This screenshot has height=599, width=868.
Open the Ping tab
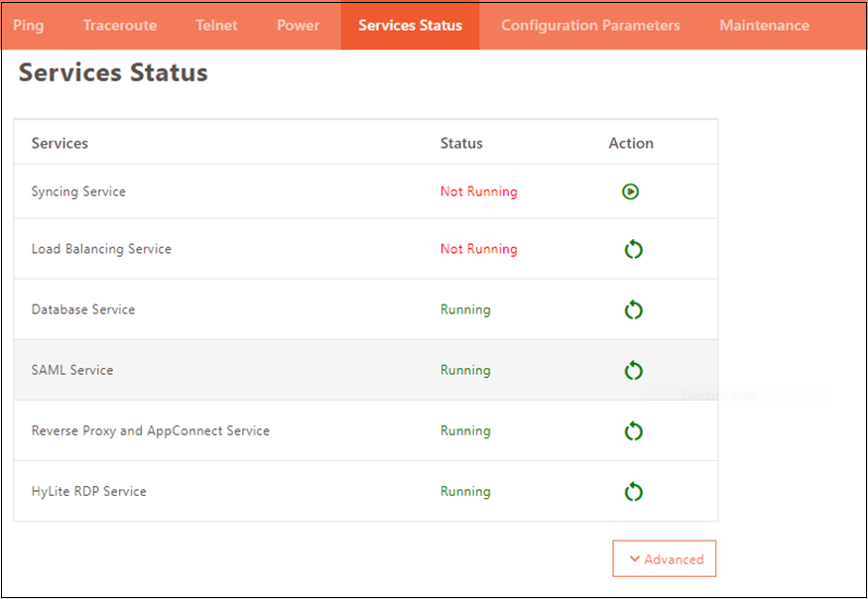(x=29, y=25)
